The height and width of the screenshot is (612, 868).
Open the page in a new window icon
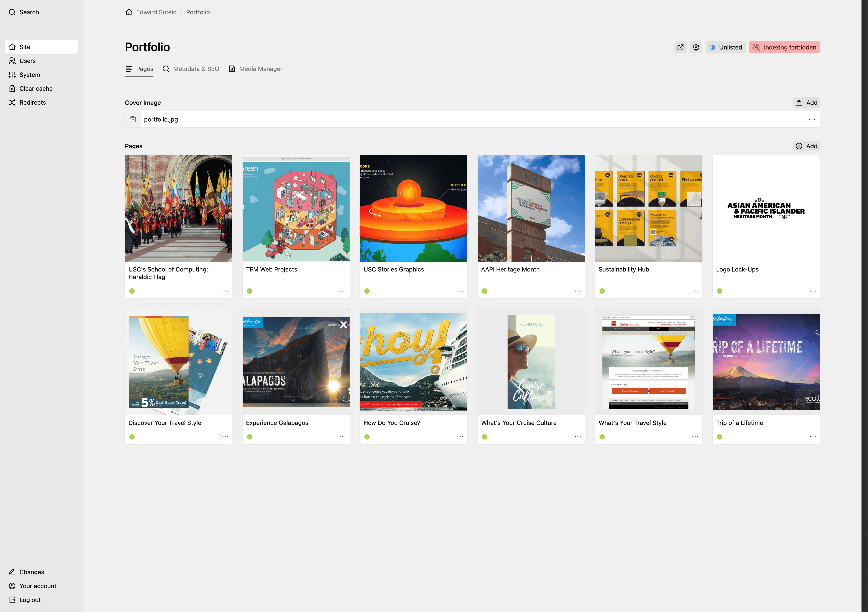[x=681, y=47]
